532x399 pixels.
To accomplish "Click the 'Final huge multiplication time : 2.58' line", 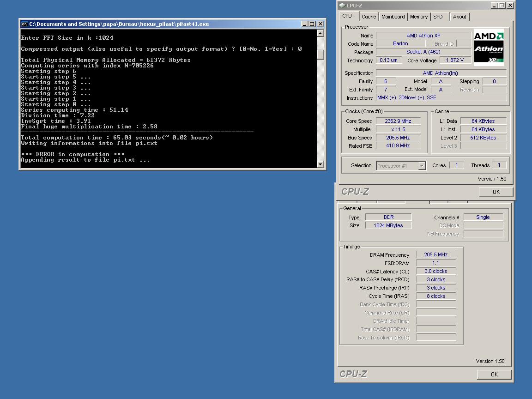I will click(89, 127).
